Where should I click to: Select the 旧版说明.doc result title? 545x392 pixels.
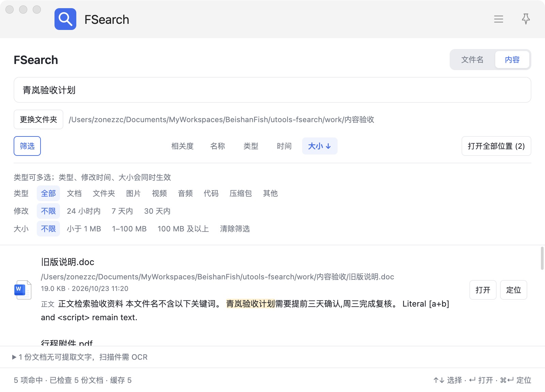[x=68, y=262]
